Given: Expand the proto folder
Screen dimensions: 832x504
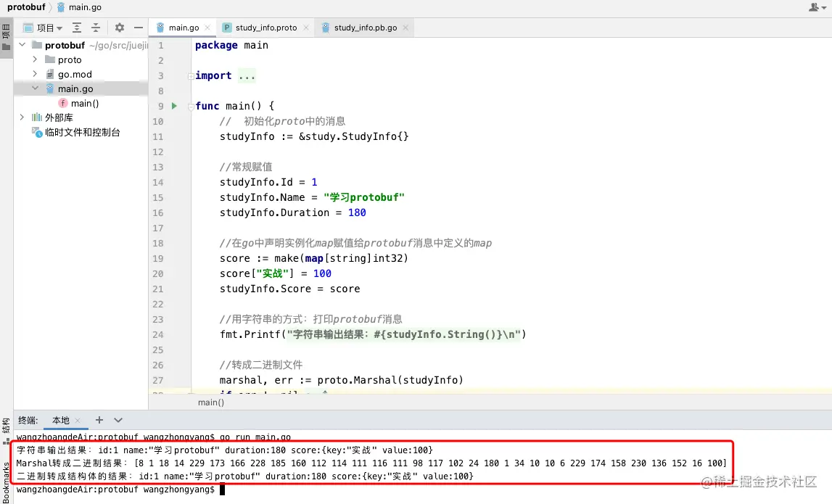Looking at the screenshot, I should click(x=35, y=59).
